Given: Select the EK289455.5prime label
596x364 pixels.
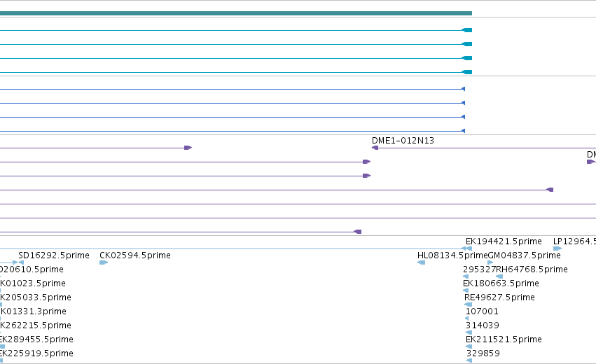Looking at the screenshot, I should 36,339.
